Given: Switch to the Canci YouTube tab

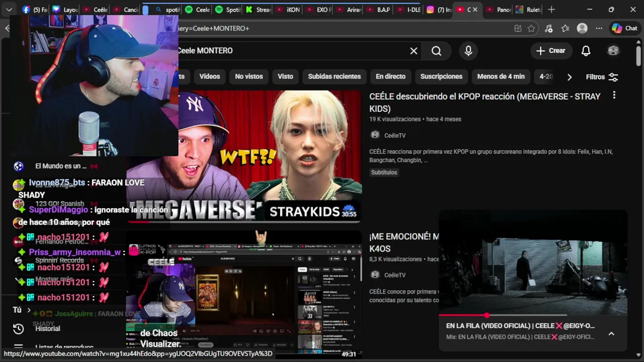Looking at the screenshot, I should [x=125, y=10].
